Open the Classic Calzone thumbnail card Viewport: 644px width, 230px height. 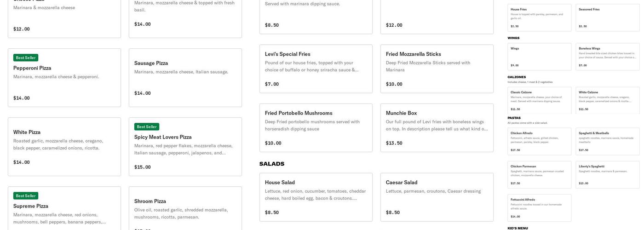[539, 100]
